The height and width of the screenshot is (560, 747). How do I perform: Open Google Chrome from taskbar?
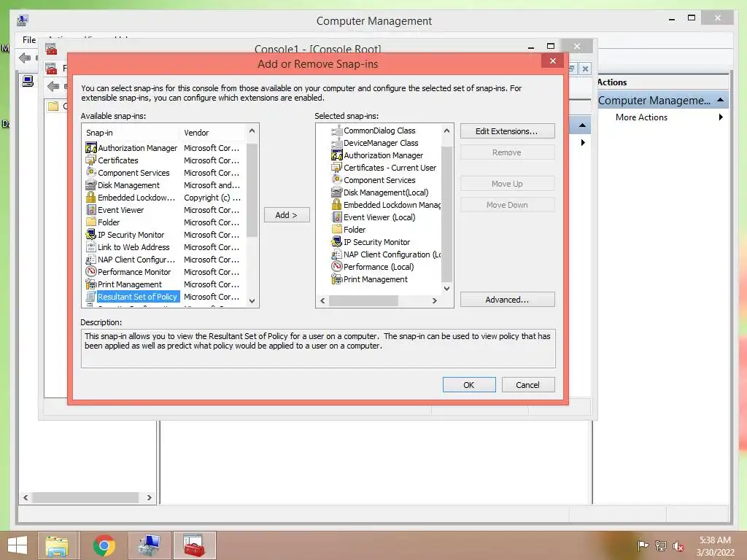pyautogui.click(x=104, y=545)
